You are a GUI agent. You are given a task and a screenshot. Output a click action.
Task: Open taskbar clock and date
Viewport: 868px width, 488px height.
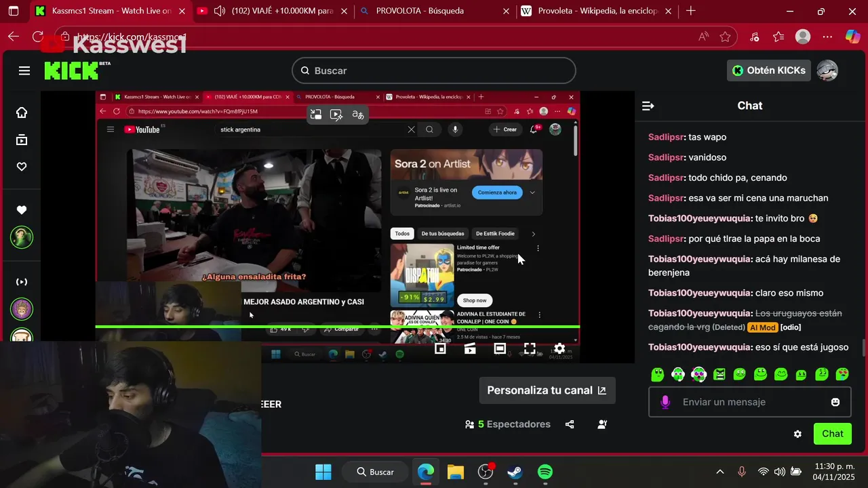(x=833, y=472)
